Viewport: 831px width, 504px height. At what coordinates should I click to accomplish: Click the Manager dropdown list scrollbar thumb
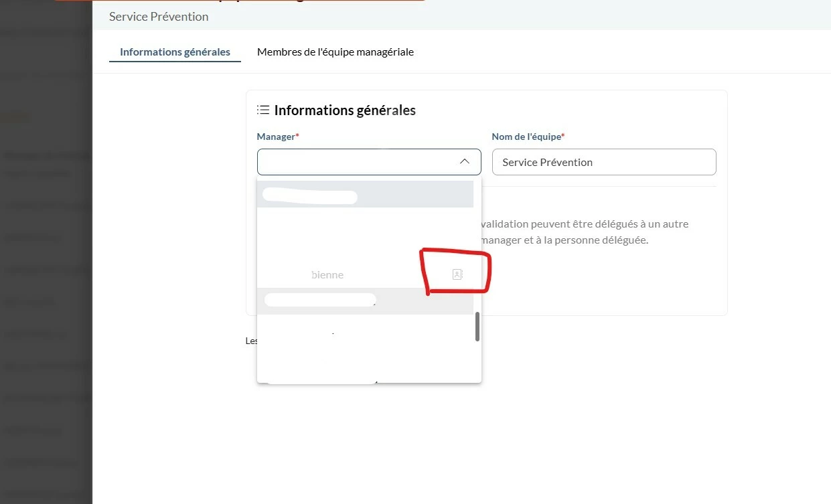[x=477, y=327]
